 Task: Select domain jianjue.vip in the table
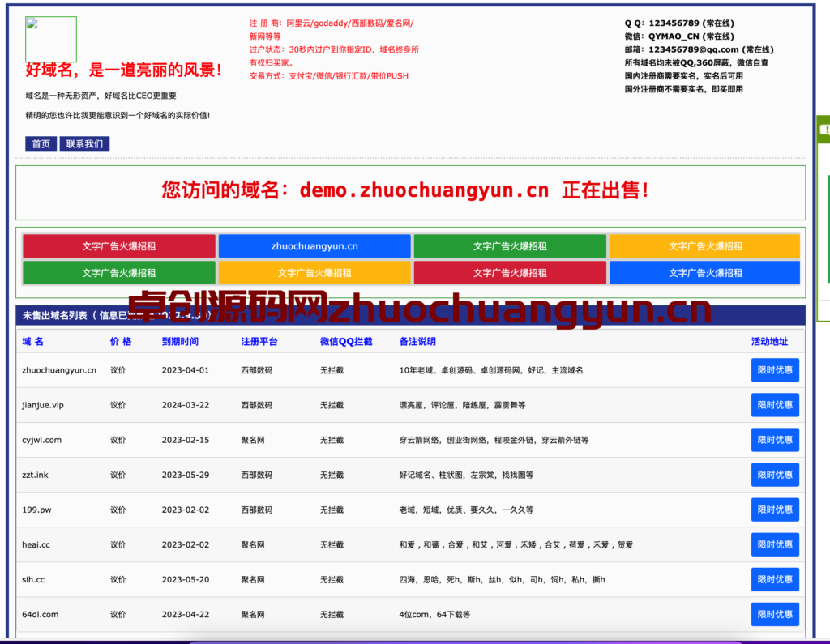43,405
